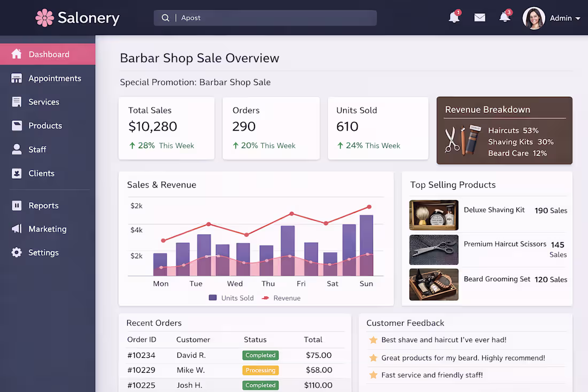Click the Staff person icon
The width and height of the screenshot is (588, 392).
[17, 149]
